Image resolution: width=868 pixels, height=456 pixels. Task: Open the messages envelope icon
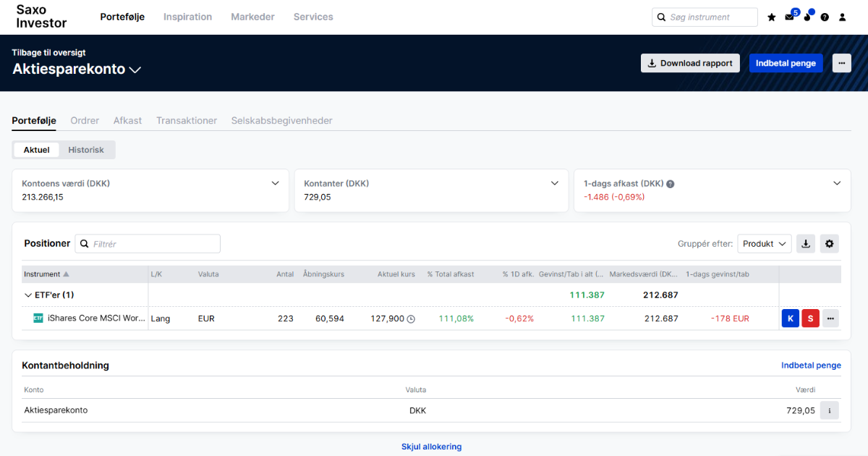[789, 17]
